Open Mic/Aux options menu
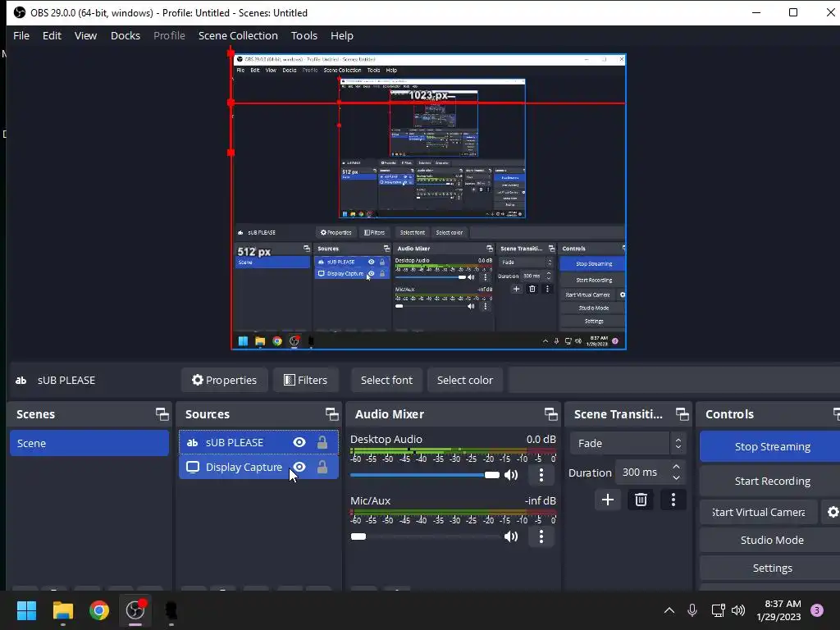The image size is (840, 630). click(541, 536)
